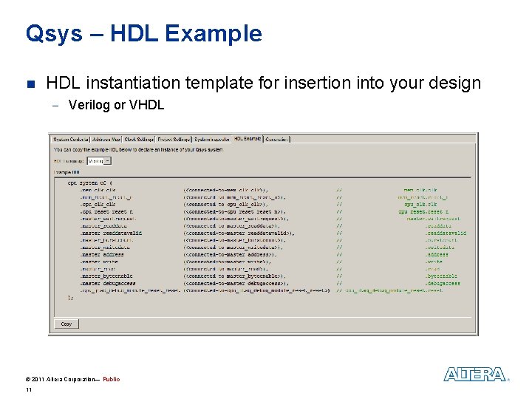This screenshot has height=399, width=532.
Task: Switch to the System Contents tab
Action: [x=71, y=139]
